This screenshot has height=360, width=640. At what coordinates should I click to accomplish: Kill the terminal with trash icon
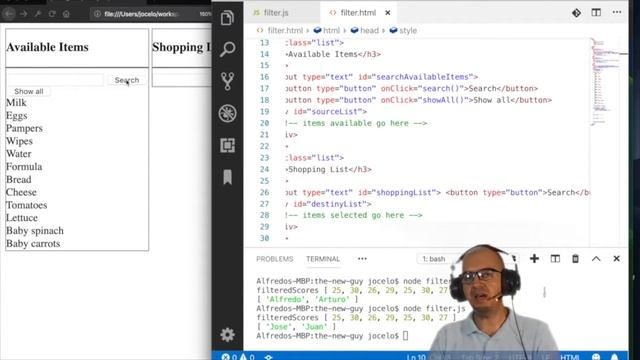click(576, 259)
